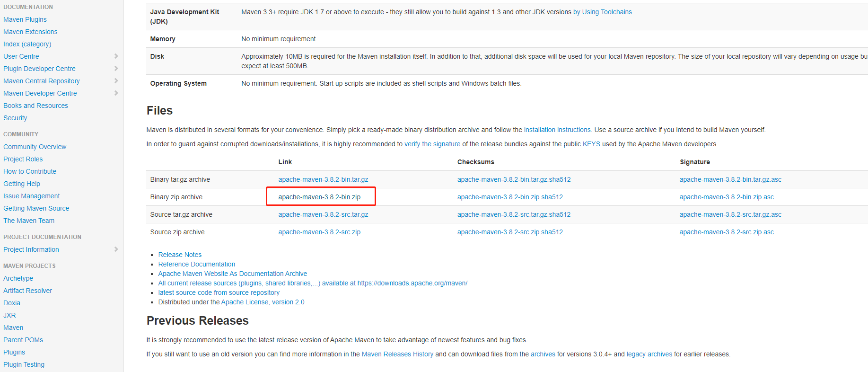This screenshot has width=868, height=372.
Task: Open Apache License, version 2.0 link
Action: [263, 302]
